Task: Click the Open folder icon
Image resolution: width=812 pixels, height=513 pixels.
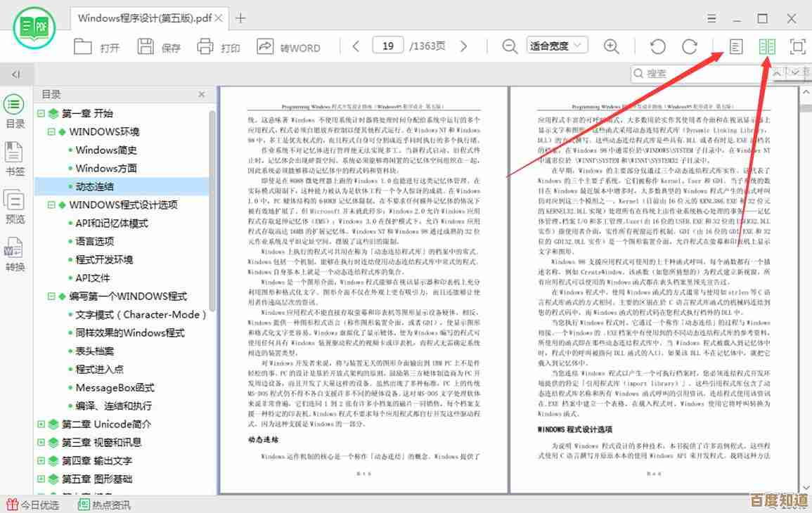Action: click(x=83, y=47)
